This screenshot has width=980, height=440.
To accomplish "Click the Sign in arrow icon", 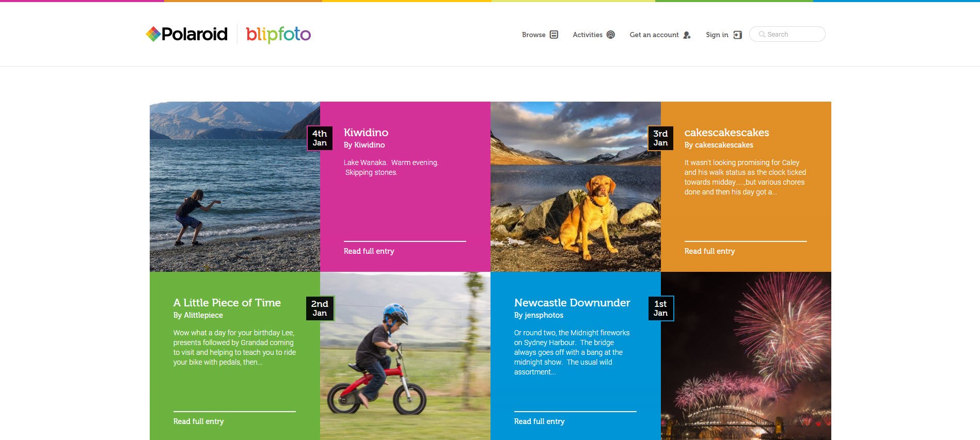I will pos(737,35).
